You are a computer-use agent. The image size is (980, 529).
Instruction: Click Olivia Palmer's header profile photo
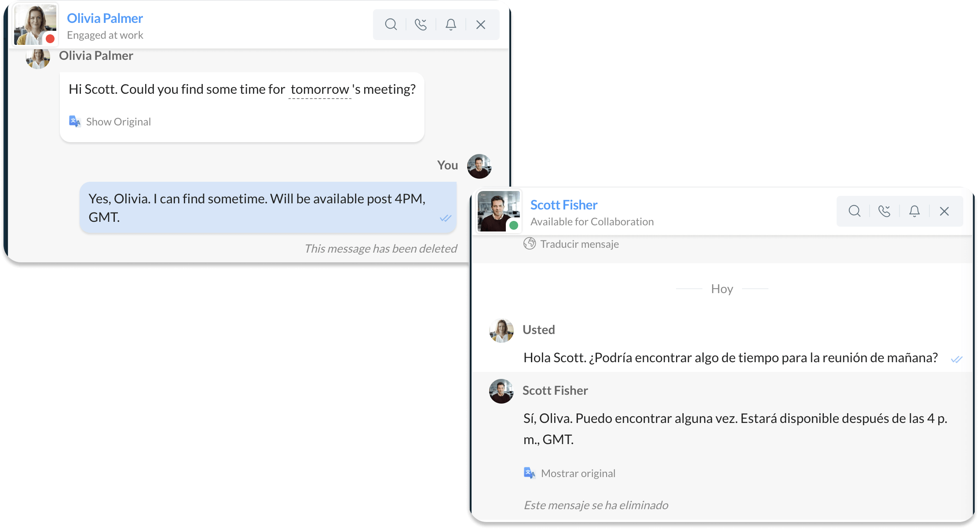tap(35, 25)
